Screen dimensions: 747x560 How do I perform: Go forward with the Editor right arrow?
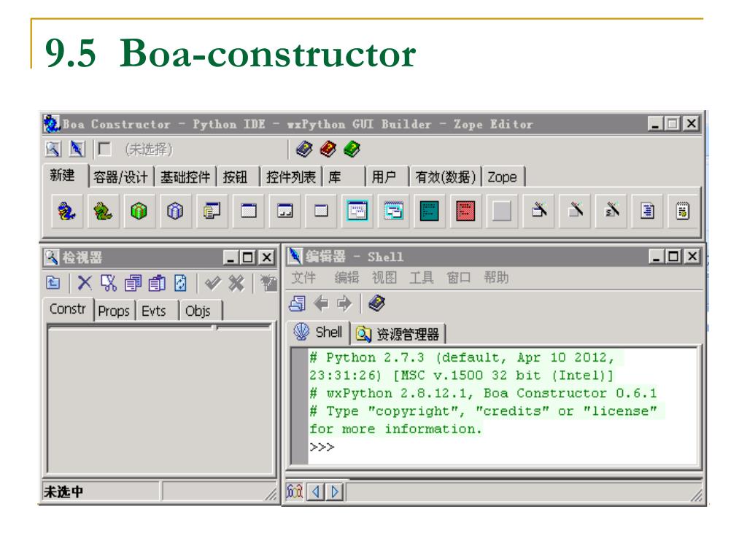pos(344,303)
